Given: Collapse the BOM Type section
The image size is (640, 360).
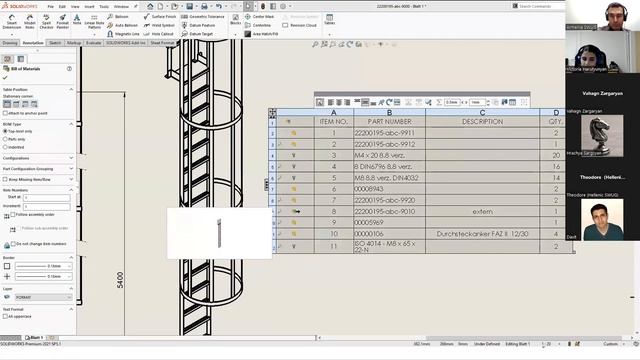Looking at the screenshot, I should [71, 124].
